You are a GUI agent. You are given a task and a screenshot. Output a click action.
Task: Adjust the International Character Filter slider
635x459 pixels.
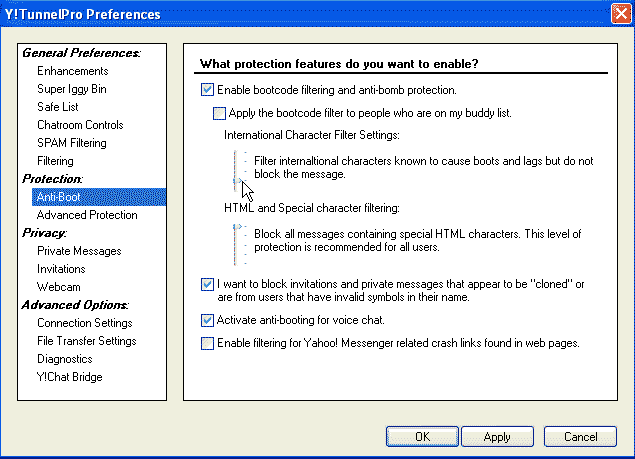(238, 180)
